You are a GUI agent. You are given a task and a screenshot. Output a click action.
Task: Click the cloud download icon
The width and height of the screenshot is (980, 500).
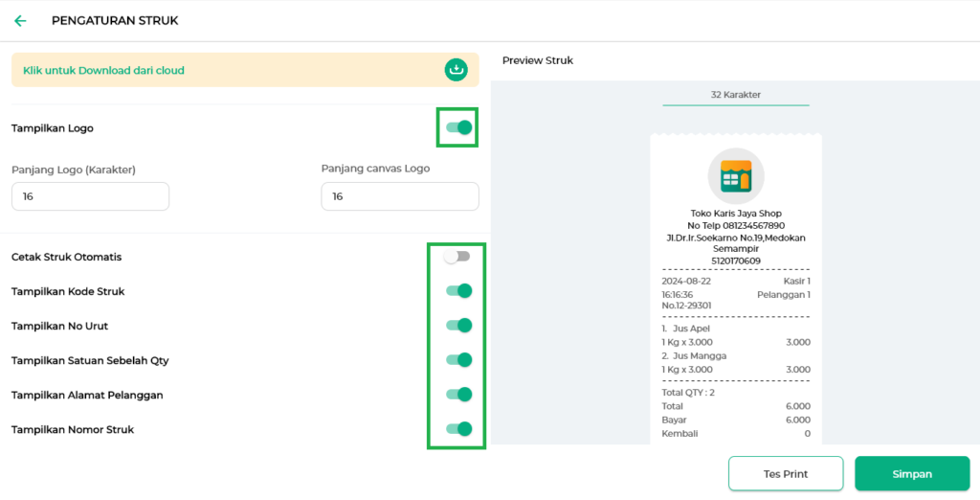click(457, 70)
